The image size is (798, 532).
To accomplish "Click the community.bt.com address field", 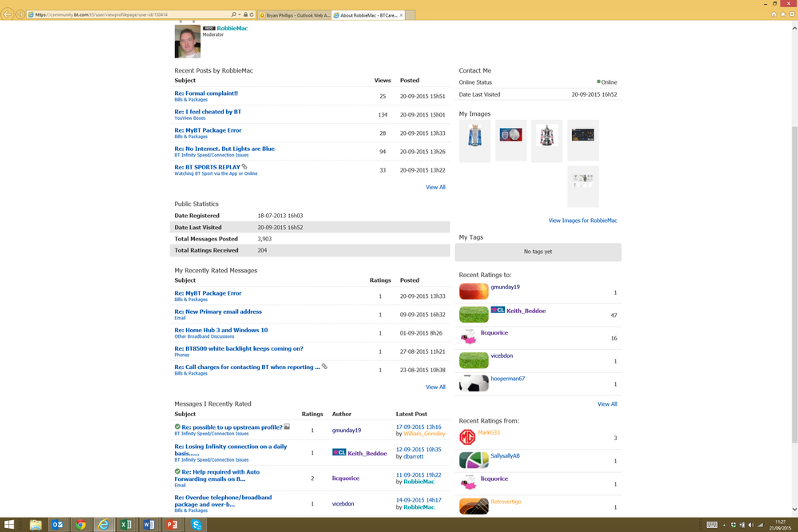I will [x=129, y=14].
